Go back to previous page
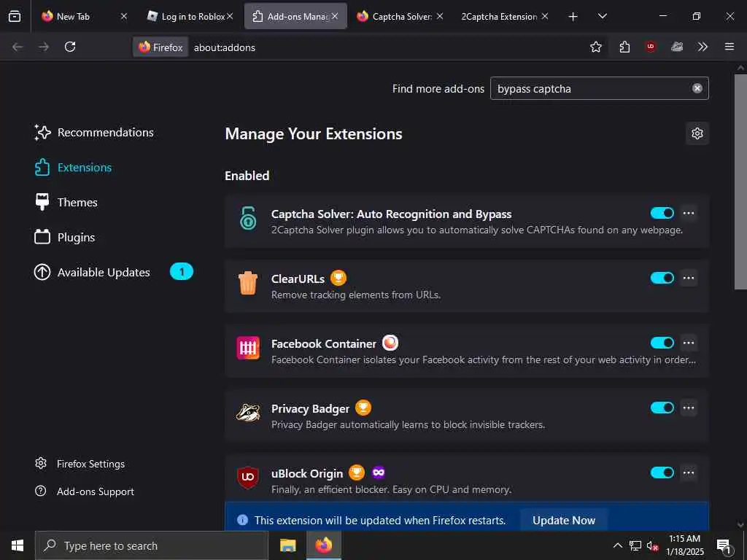Screen dimensions: 747x560 [x=18, y=47]
